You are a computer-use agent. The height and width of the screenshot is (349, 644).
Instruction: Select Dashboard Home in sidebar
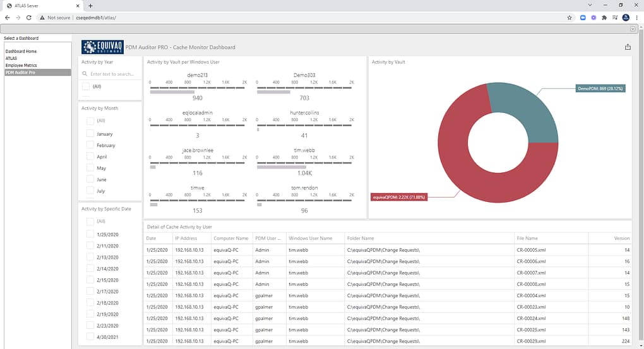pos(21,51)
